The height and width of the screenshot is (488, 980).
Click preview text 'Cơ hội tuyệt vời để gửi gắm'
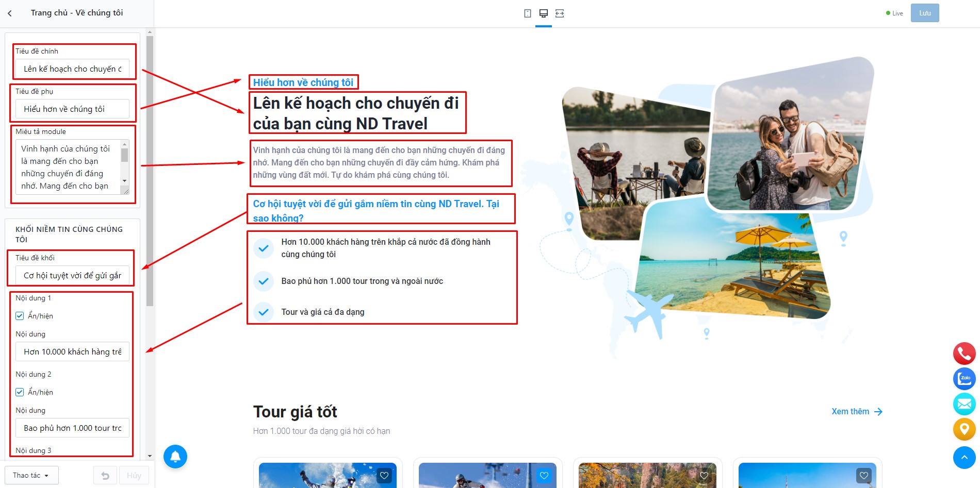click(376, 211)
